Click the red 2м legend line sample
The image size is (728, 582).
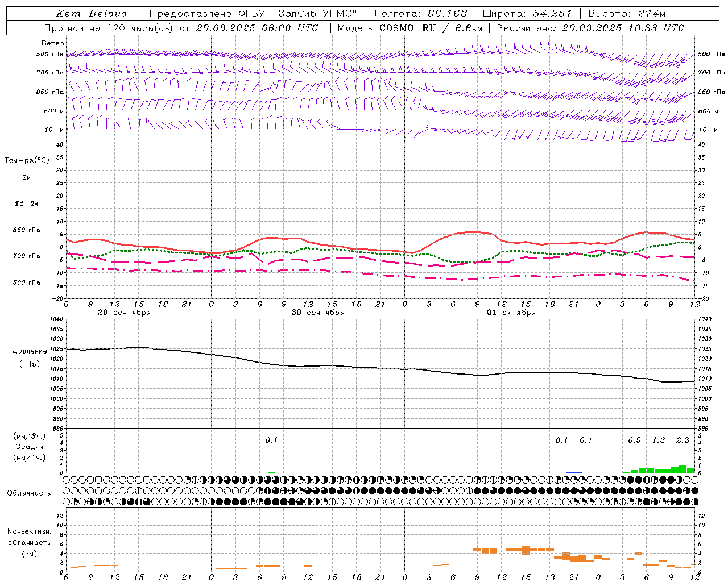click(x=26, y=184)
